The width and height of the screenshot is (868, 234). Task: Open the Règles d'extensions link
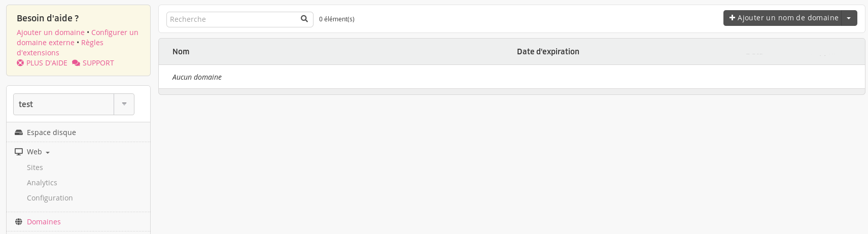[x=60, y=48]
